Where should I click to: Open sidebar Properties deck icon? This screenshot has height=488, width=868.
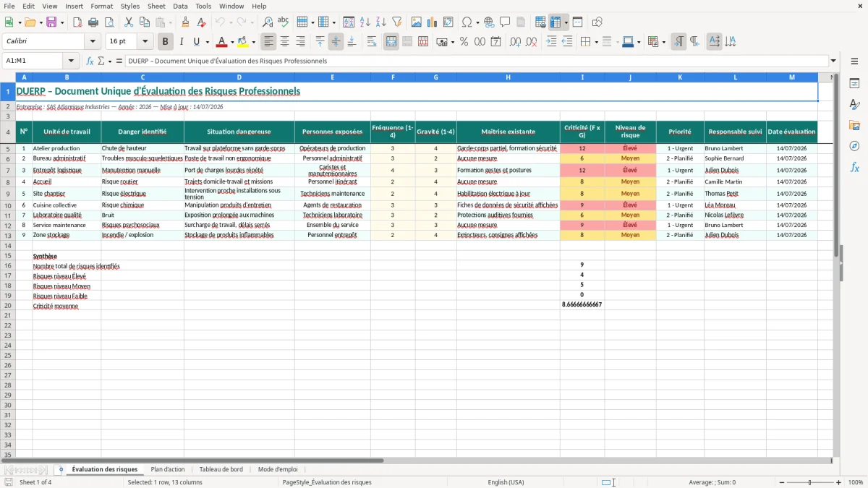[854, 84]
